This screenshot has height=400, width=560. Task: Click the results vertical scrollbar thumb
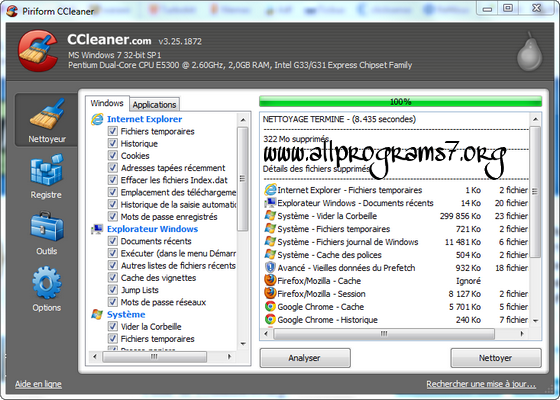point(535,191)
